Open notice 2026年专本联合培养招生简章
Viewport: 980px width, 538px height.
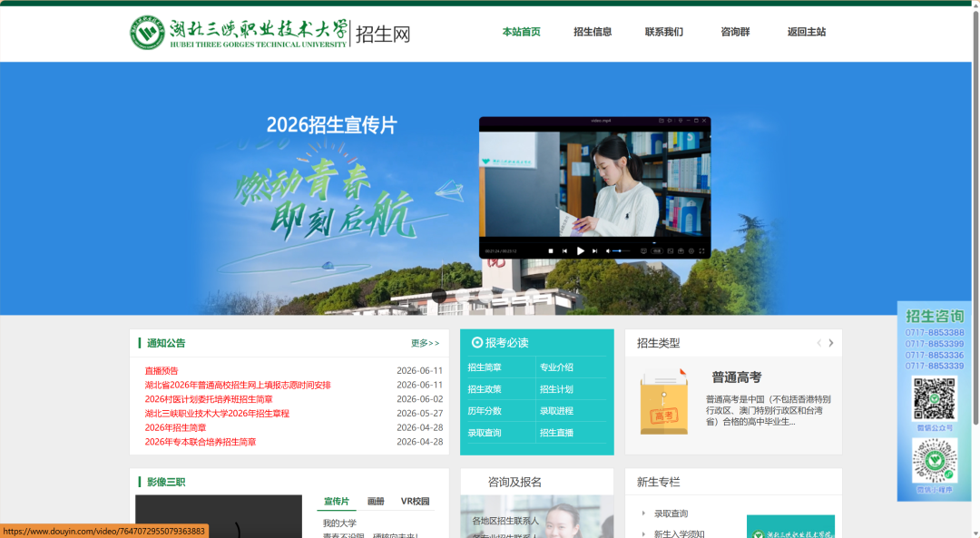pyautogui.click(x=200, y=442)
